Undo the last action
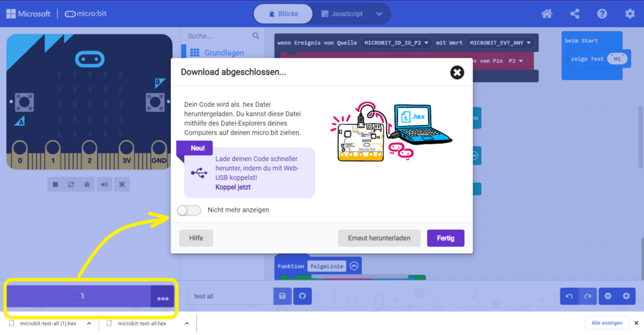Screen dimensions: 644x335 click(569, 296)
